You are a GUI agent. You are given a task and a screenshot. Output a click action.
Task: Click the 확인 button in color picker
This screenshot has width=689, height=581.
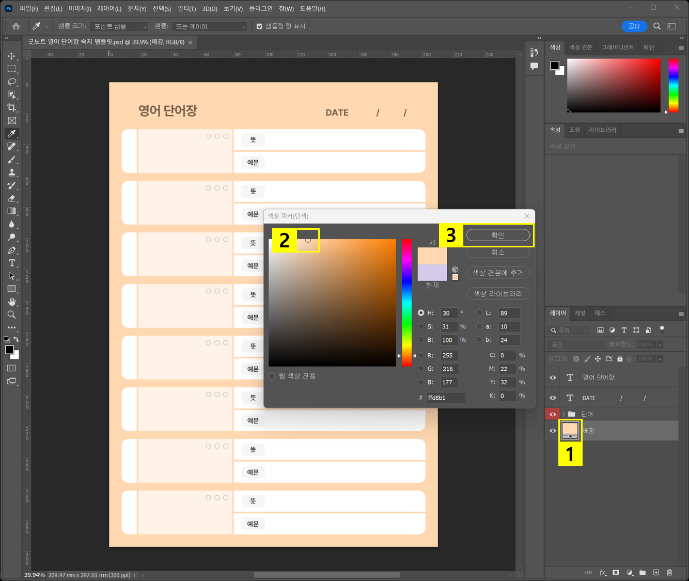(x=498, y=235)
